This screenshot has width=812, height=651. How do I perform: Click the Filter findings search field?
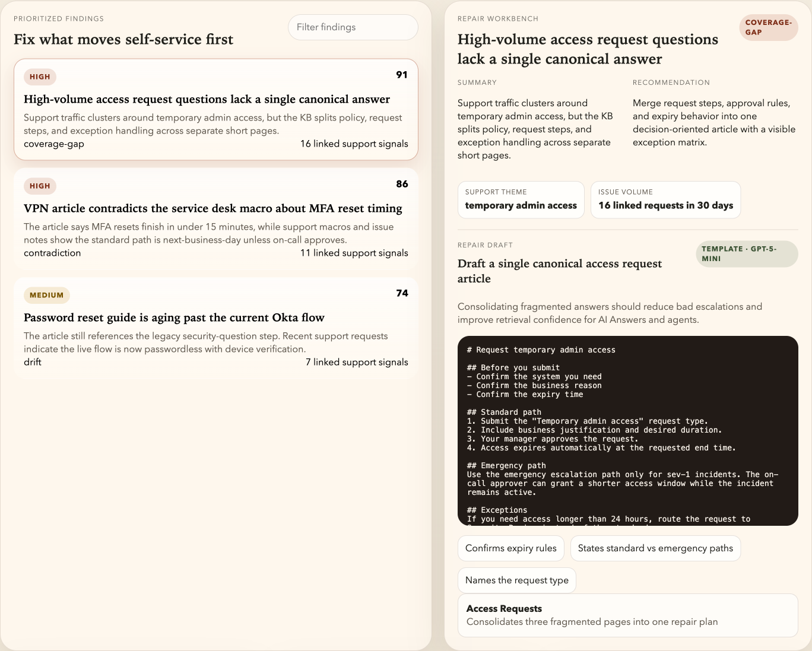point(353,27)
